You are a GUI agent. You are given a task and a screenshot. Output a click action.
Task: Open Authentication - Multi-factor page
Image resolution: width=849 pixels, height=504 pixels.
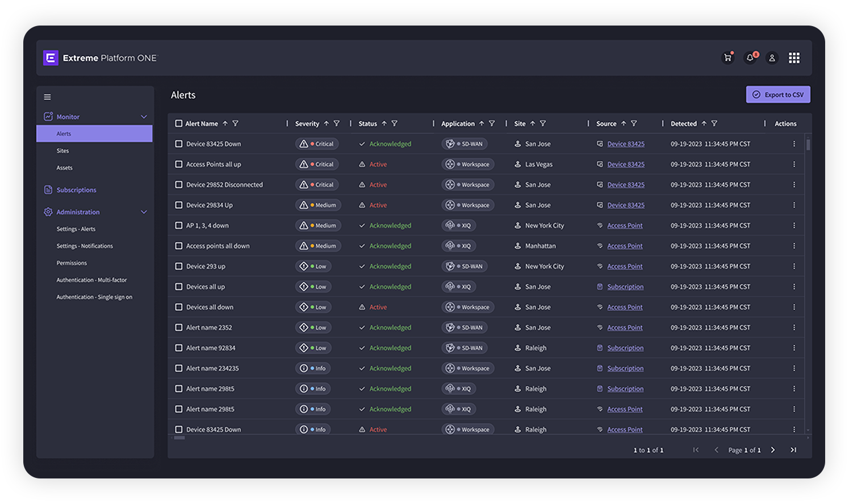coord(91,280)
